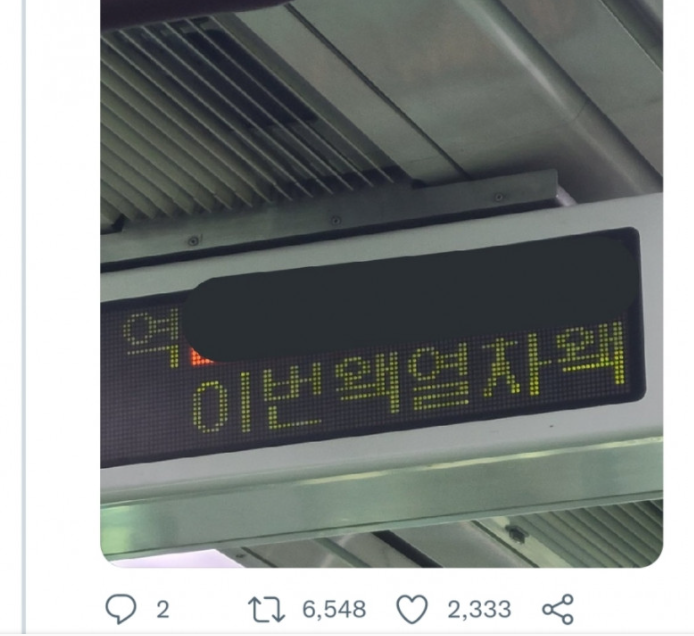Like the tweet with the heart icon

411,608
